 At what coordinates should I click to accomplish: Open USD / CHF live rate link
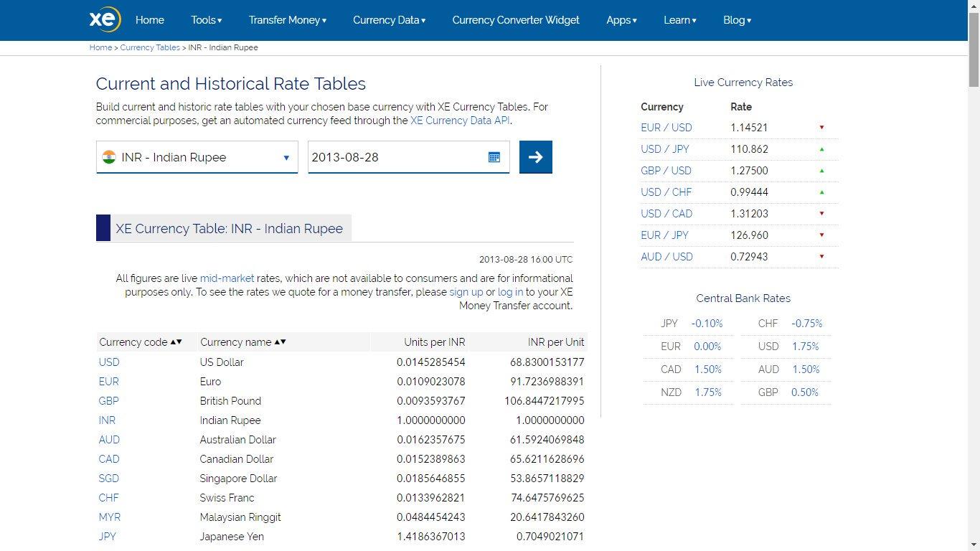[666, 192]
